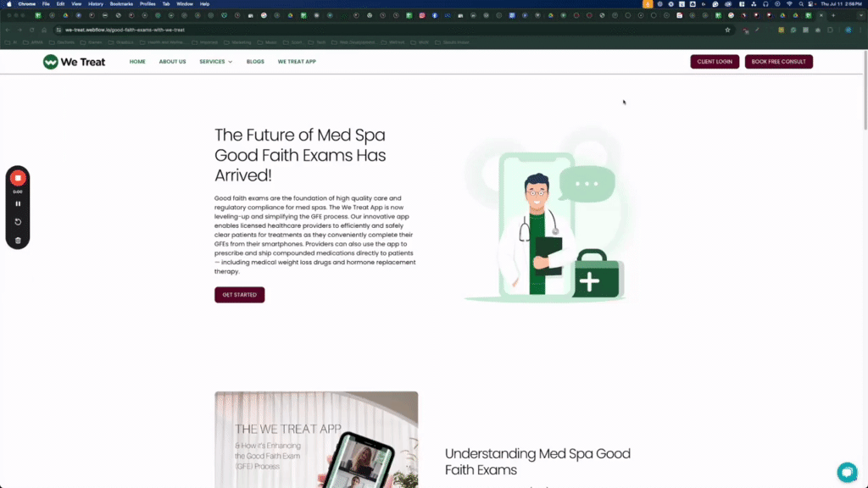
Task: Click the GET STARTED button
Action: (x=239, y=295)
